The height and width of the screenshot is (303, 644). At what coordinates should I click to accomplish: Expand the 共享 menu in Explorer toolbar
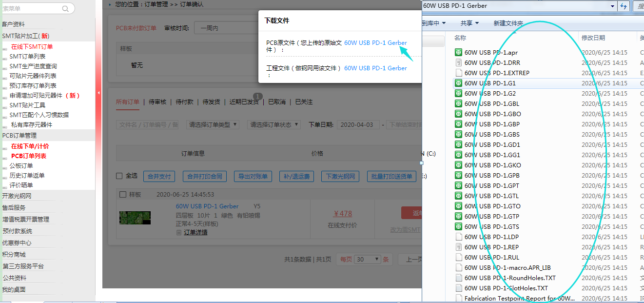click(x=469, y=23)
